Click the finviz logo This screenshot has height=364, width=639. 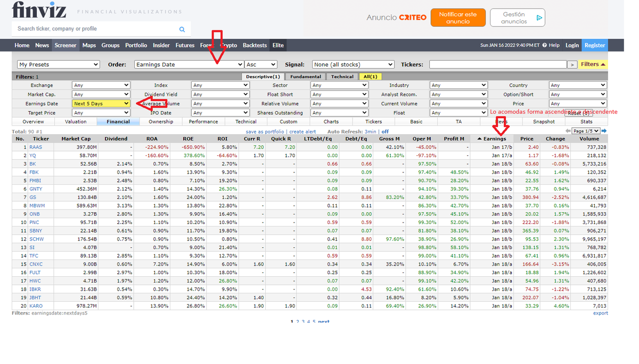pos(40,10)
